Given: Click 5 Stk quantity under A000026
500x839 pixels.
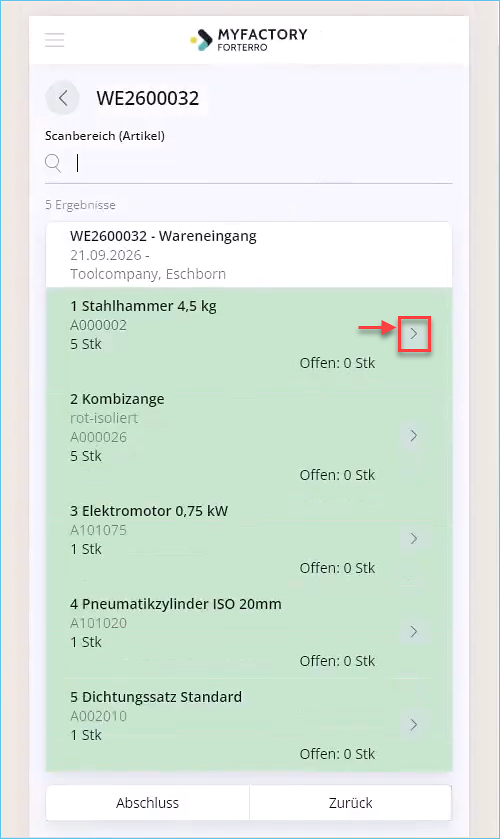Looking at the screenshot, I should click(x=86, y=456).
